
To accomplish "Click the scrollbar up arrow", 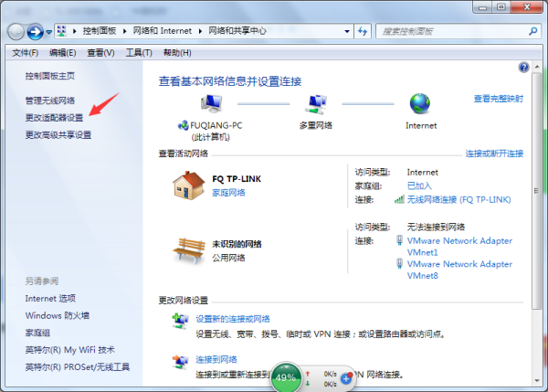I will pos(537,67).
